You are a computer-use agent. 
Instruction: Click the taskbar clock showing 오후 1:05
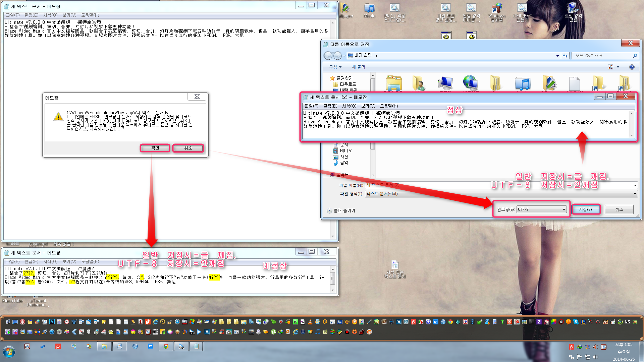tap(624, 345)
